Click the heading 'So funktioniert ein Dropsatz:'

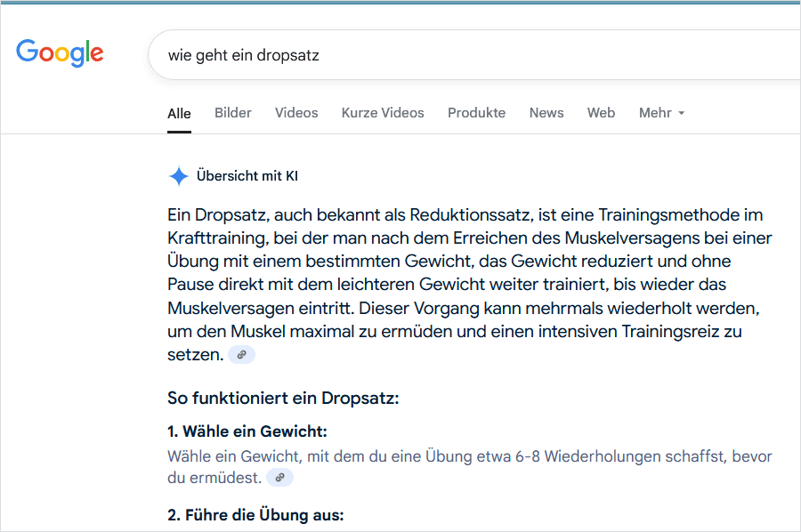pyautogui.click(x=283, y=398)
